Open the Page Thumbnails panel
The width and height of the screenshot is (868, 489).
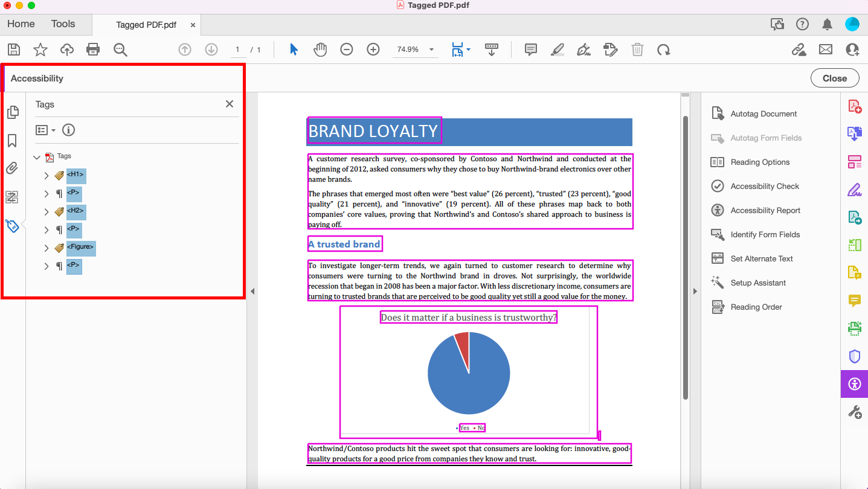tap(12, 112)
